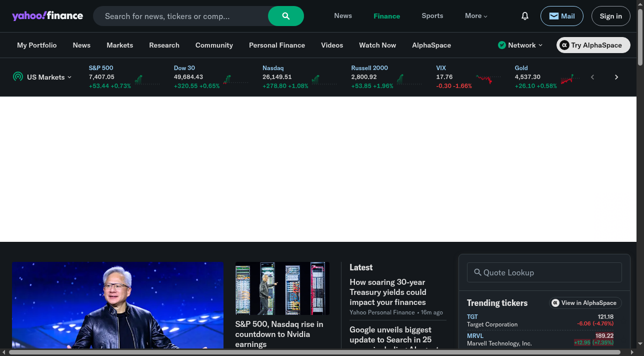Image resolution: width=644 pixels, height=356 pixels.
Task: Click Marvell Technology price 189.22
Action: (x=604, y=336)
